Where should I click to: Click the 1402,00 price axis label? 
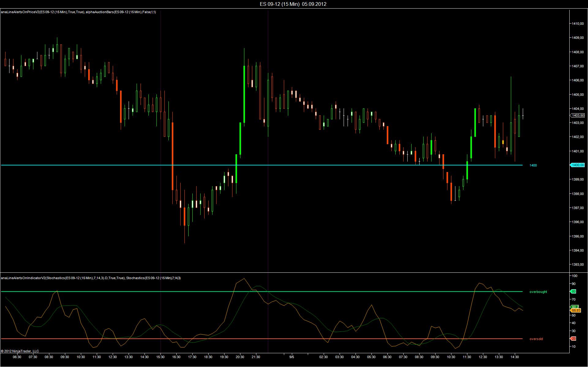pos(578,137)
